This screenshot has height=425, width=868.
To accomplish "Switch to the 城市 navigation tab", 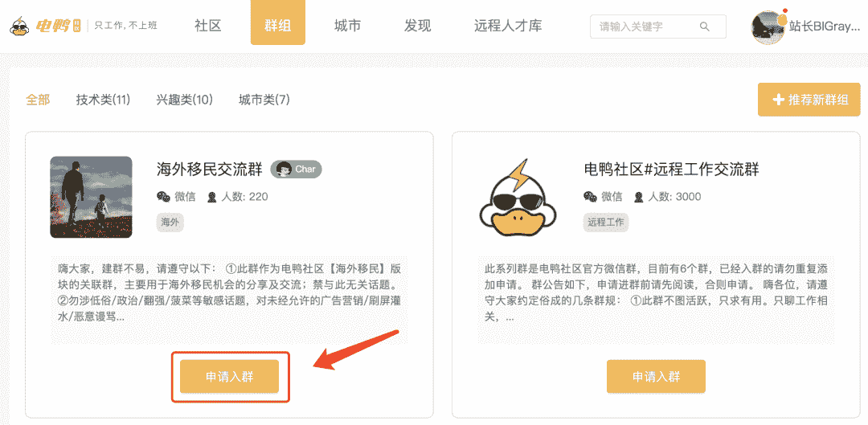I will tap(347, 27).
